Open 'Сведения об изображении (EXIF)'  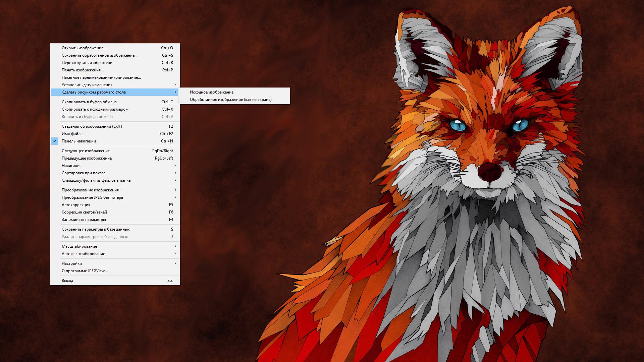coord(115,126)
